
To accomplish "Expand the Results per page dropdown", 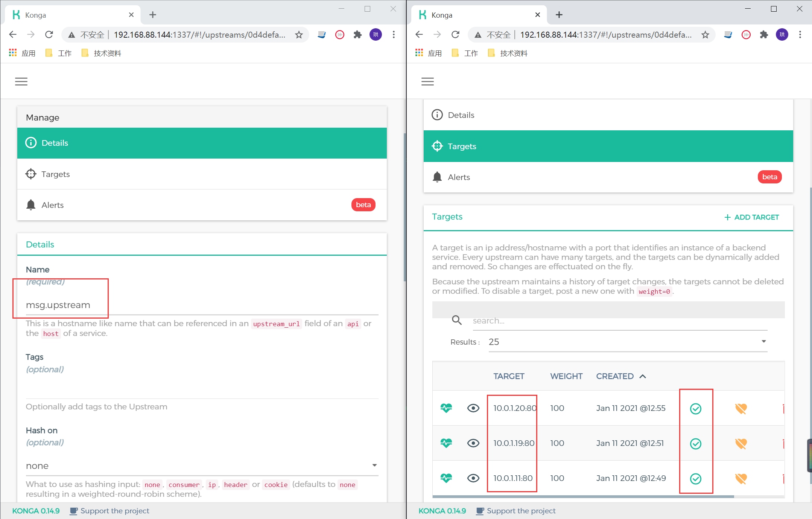I will (627, 342).
